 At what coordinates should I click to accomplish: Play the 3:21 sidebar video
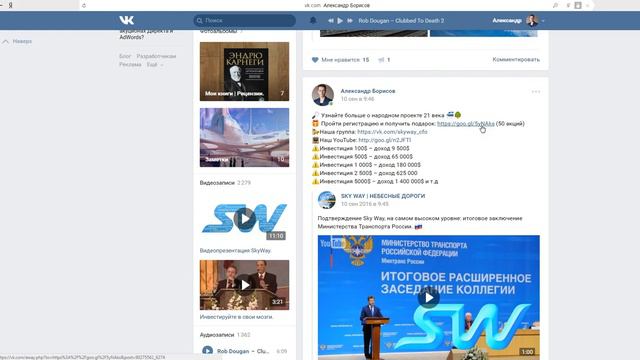point(244,285)
